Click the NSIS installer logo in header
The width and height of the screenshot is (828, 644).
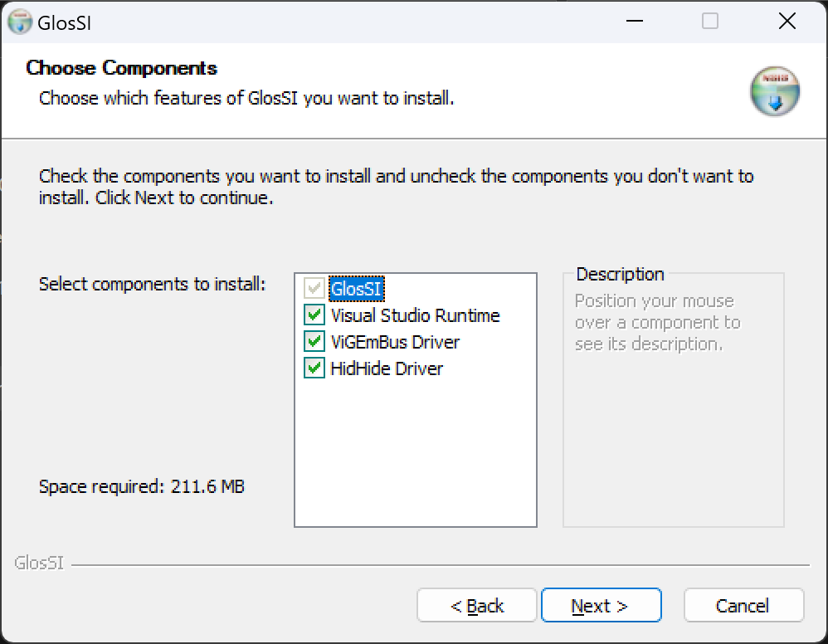point(775,90)
